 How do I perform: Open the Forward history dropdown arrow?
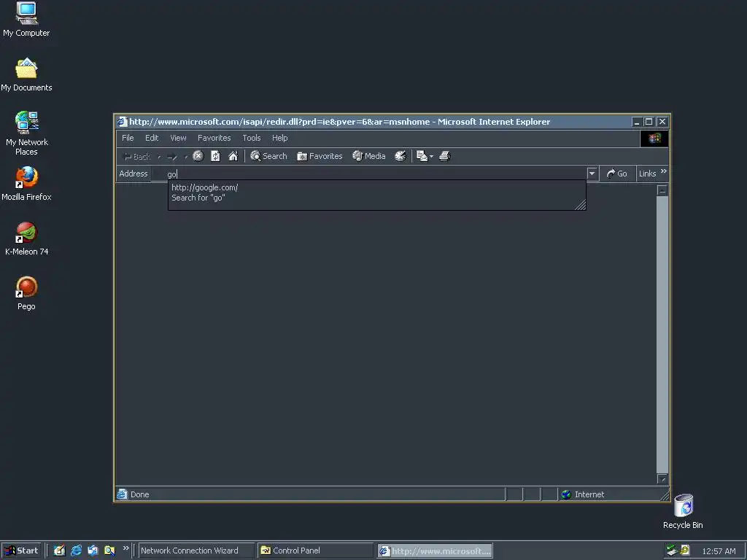pyautogui.click(x=186, y=156)
